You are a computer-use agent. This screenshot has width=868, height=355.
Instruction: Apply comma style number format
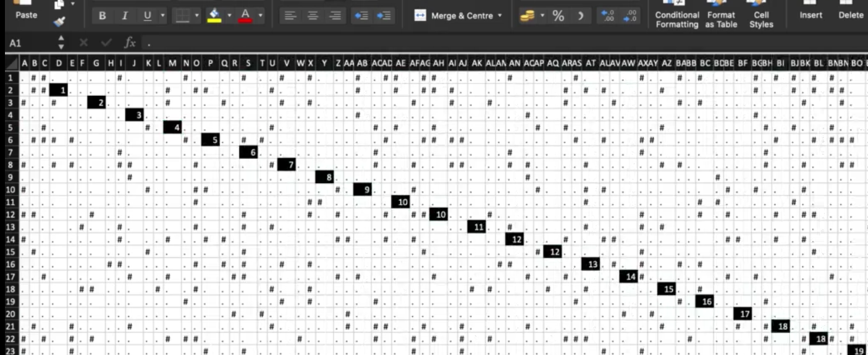pos(580,15)
